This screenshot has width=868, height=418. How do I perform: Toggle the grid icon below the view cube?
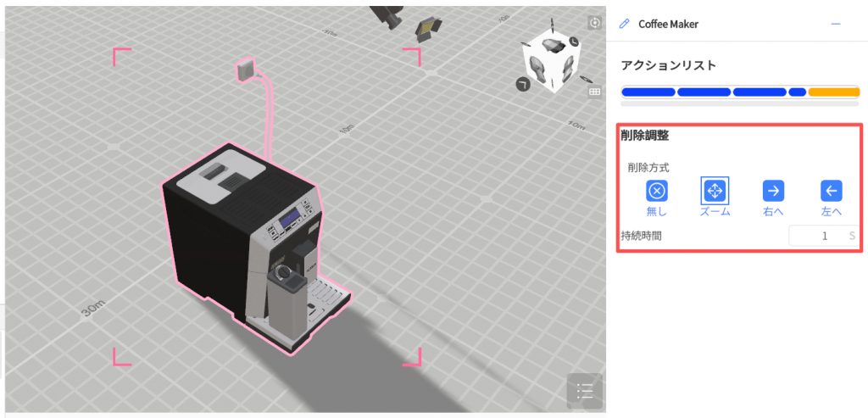[594, 91]
